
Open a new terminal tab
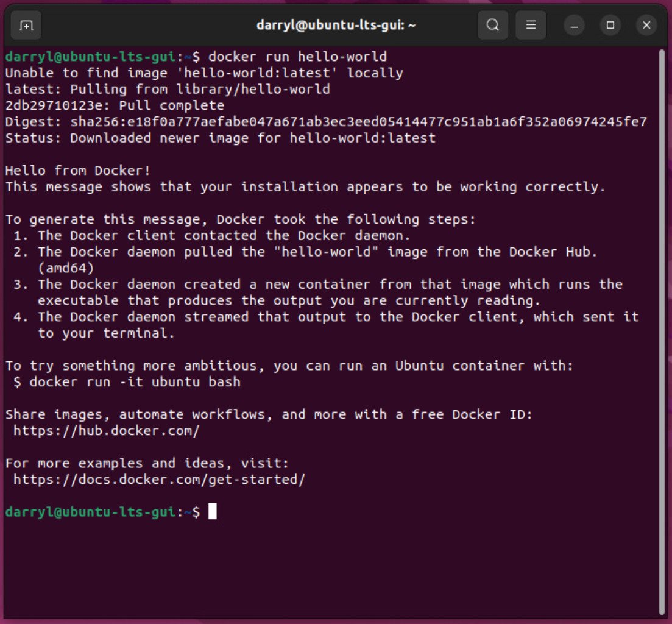(x=26, y=25)
